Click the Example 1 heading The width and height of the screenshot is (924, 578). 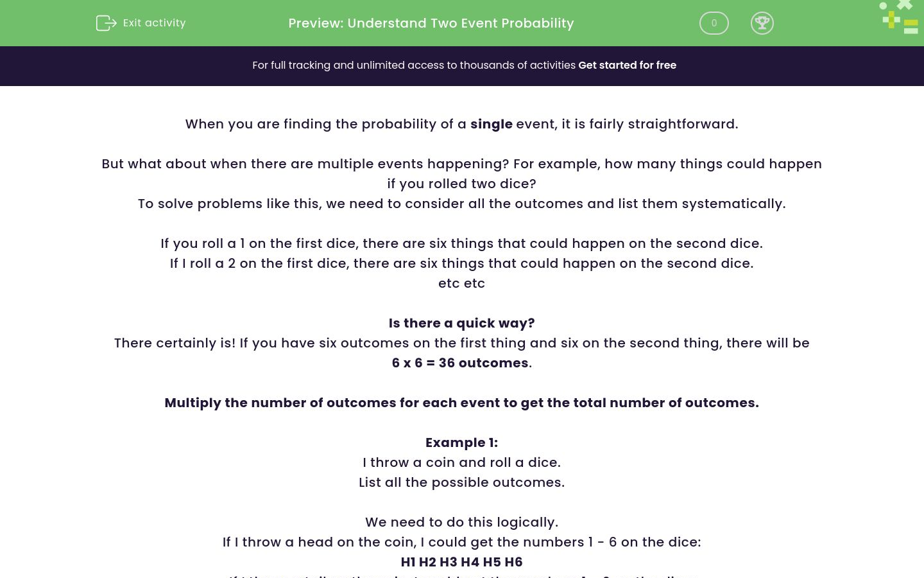pos(461,442)
